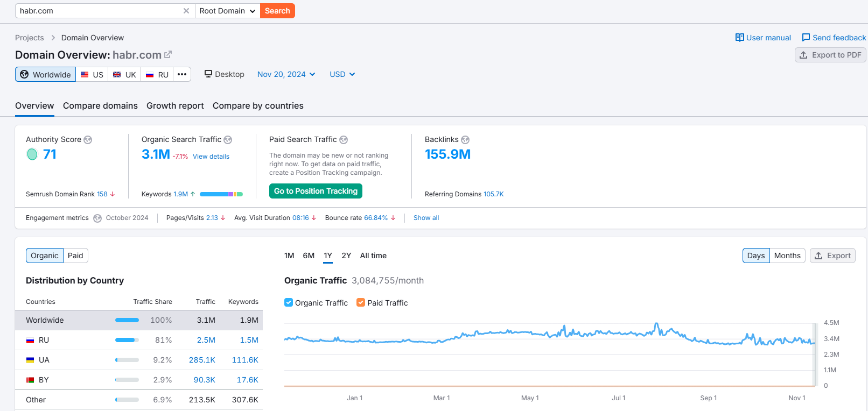Switch to the Compare domains tab
This screenshot has height=411, width=868.
(100, 106)
